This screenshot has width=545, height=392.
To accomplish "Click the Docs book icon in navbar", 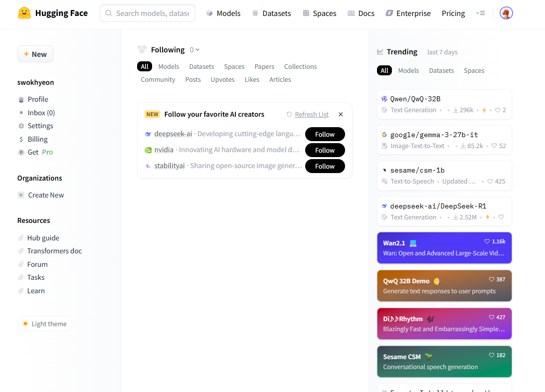I will (351, 13).
